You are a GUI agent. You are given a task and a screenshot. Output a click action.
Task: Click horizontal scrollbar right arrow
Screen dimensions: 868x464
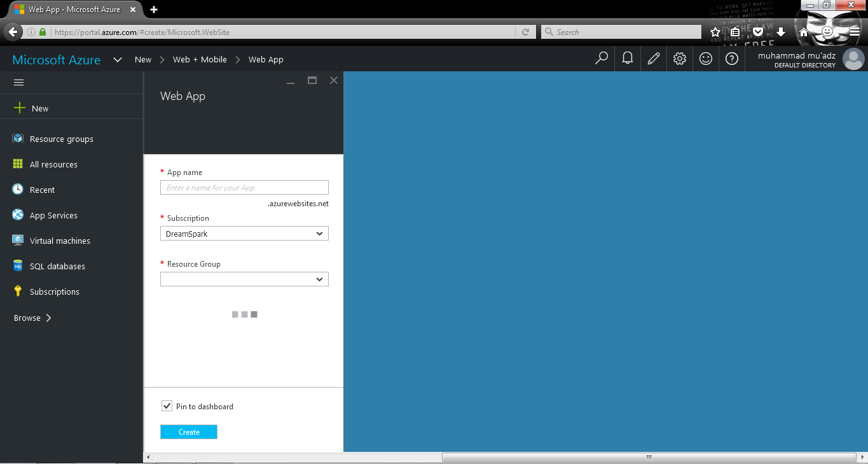[x=862, y=457]
